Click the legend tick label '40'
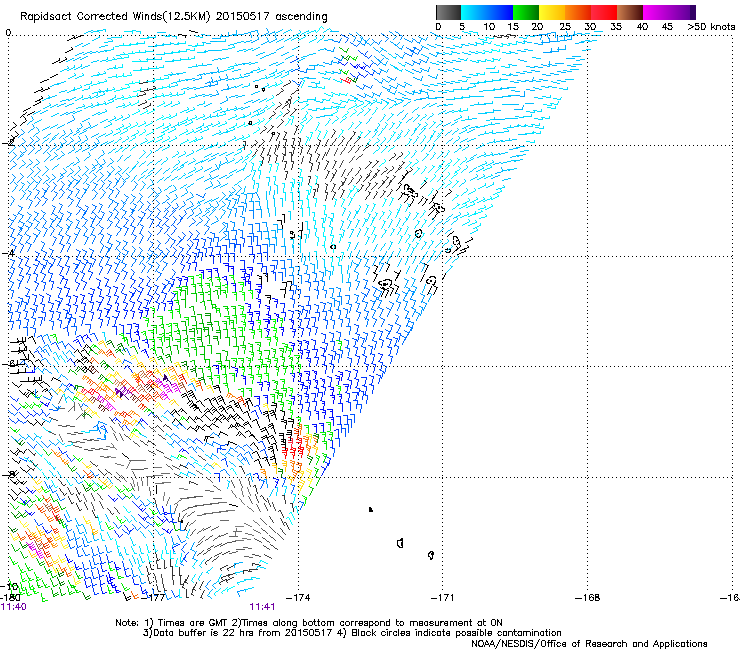The height and width of the screenshot is (650, 740). pos(642,27)
